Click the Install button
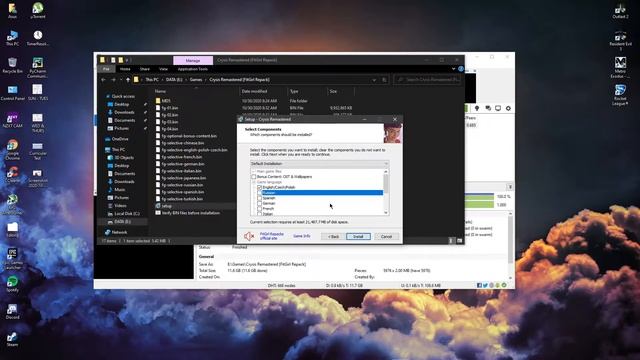Viewport: 640px width, 360px height. pyautogui.click(x=358, y=237)
